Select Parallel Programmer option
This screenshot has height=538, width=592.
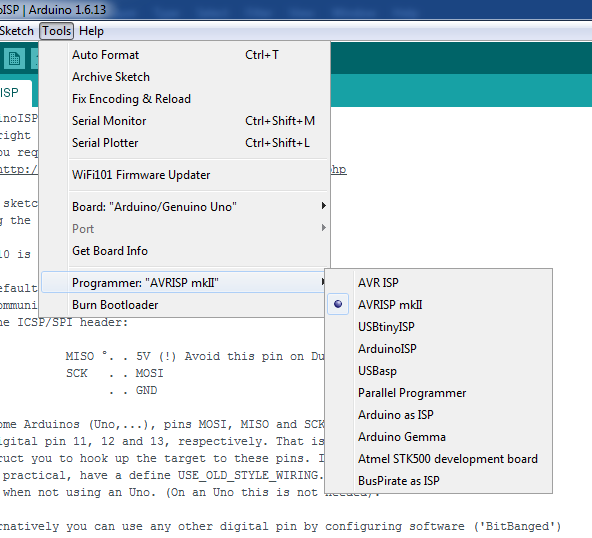[x=438, y=393]
